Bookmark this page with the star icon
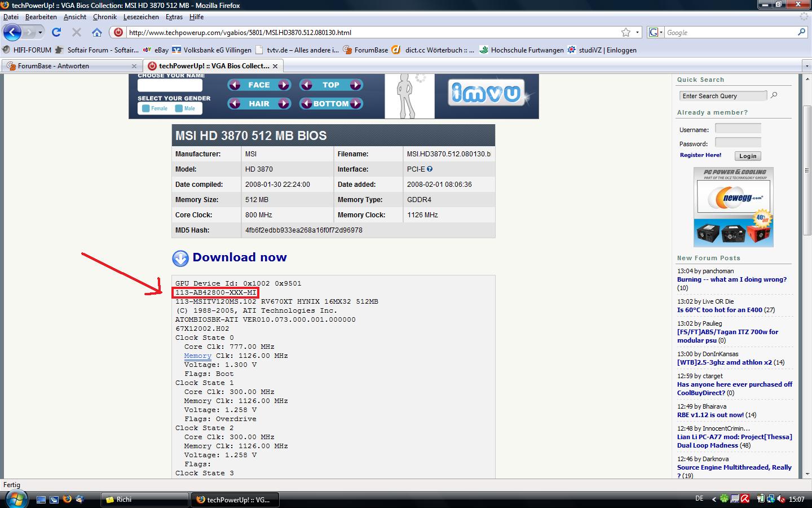This screenshot has height=508, width=812. [x=626, y=32]
